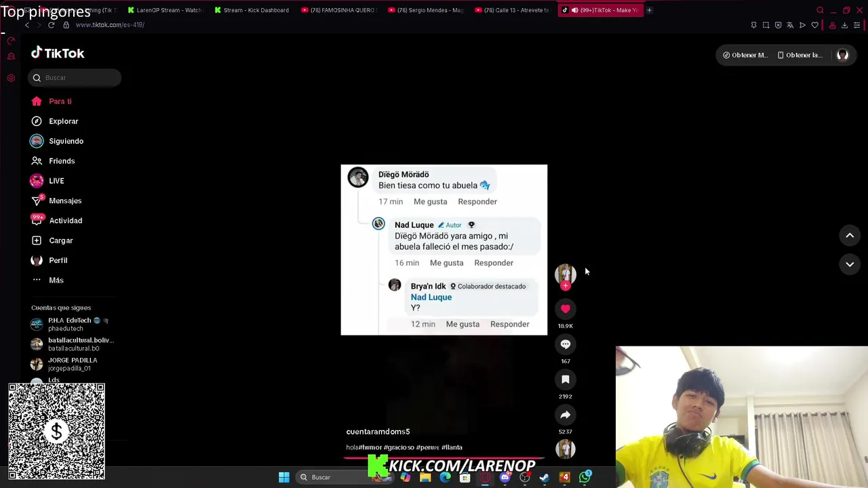Open Mensajes in the sidebar
Screen dimensions: 868x488
point(56,201)
